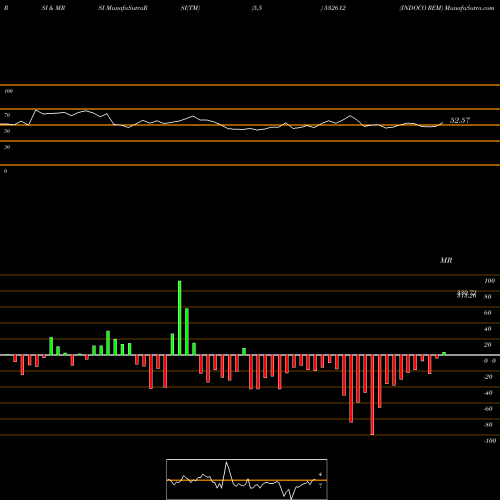Image resolution: width=500 pixels, height=500 pixels.
Task: Click the RSI value 52.57 label
Action: coord(460,120)
